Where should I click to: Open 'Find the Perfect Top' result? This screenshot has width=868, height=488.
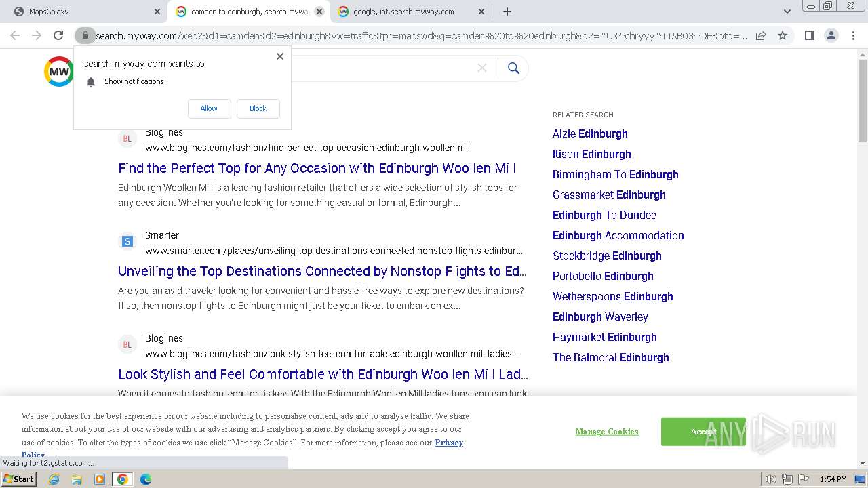(x=317, y=168)
